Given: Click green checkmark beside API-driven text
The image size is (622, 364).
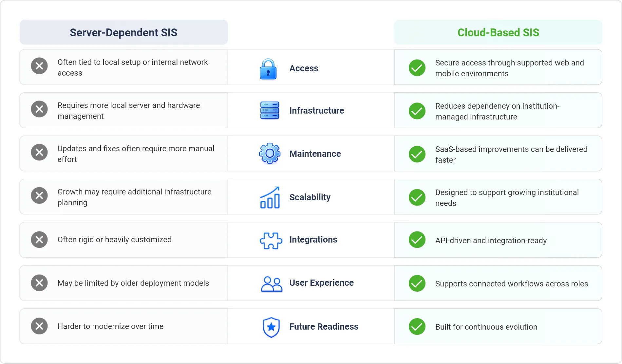Looking at the screenshot, I should [x=417, y=240].
